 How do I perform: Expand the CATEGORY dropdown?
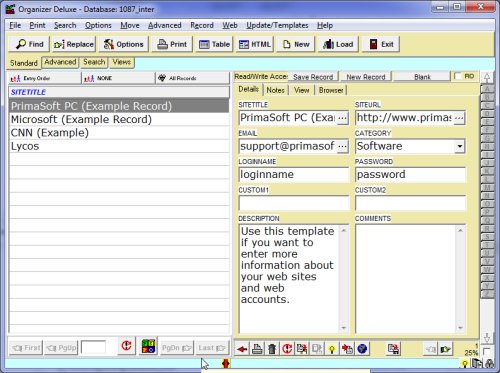click(x=460, y=146)
